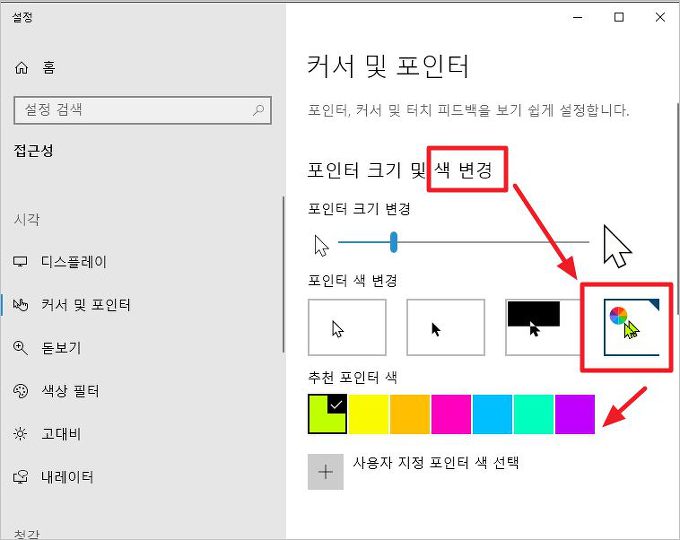Click the Color filters palette icon
This screenshot has width=680, height=540.
(21, 391)
